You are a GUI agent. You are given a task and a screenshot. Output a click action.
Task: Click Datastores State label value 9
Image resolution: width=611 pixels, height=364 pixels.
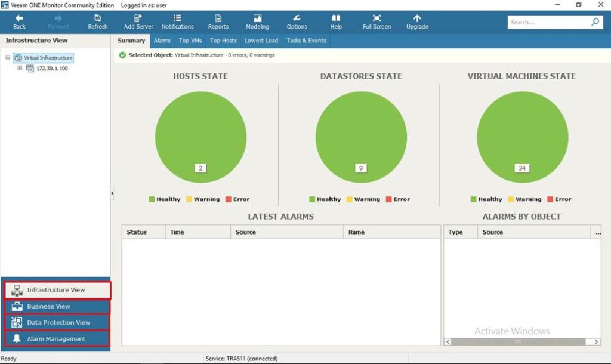coord(361,168)
